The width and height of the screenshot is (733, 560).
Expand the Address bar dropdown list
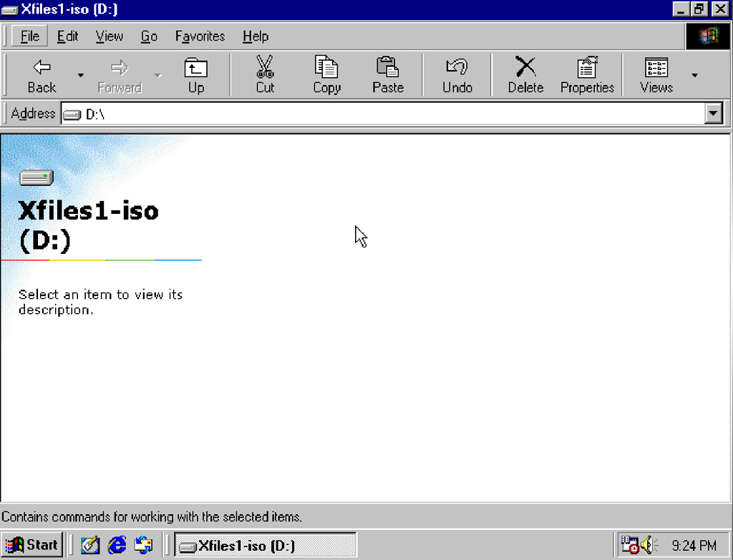click(714, 114)
